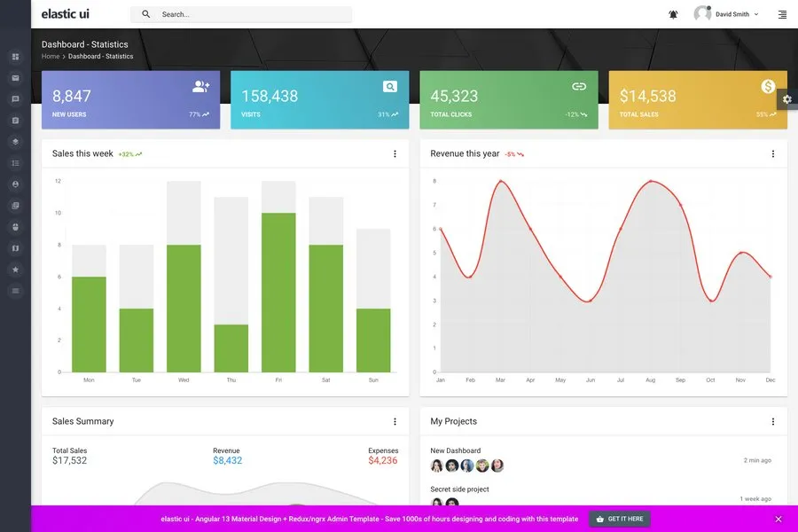Open Sales this week options menu
Image resolution: width=798 pixels, height=532 pixels.
(x=395, y=154)
